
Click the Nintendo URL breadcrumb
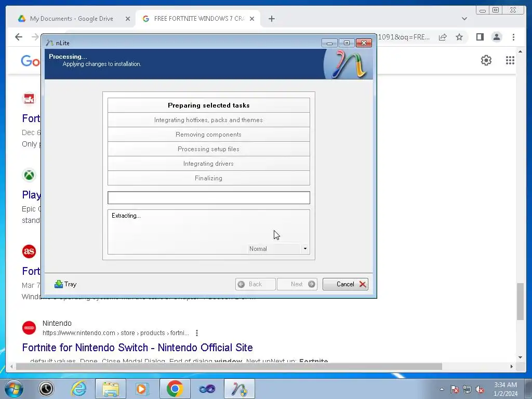tap(116, 333)
